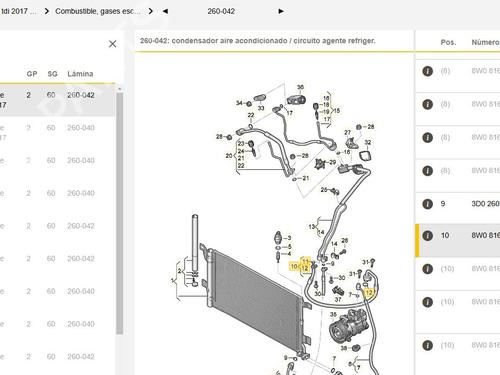Viewport: 500px width, 375px height.
Task: Click callout 3 near the valve
Action: [x=289, y=238]
